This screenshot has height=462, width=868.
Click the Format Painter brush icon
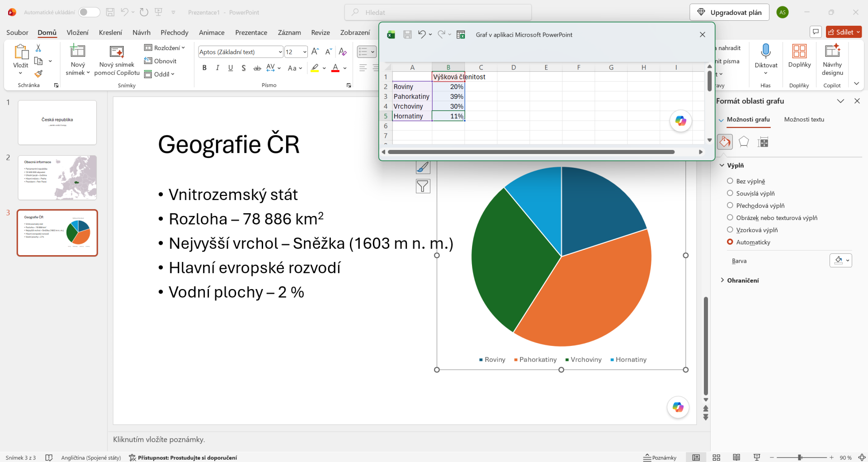coord(38,74)
